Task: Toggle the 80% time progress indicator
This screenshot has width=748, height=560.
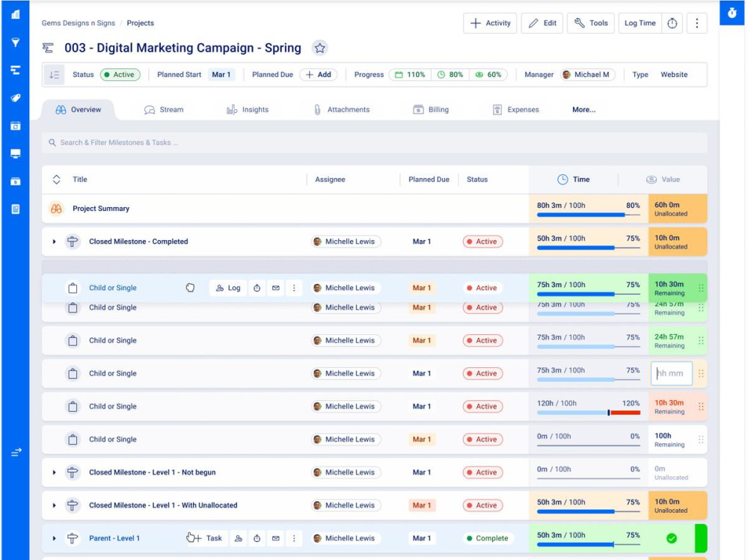Action: tap(450, 75)
